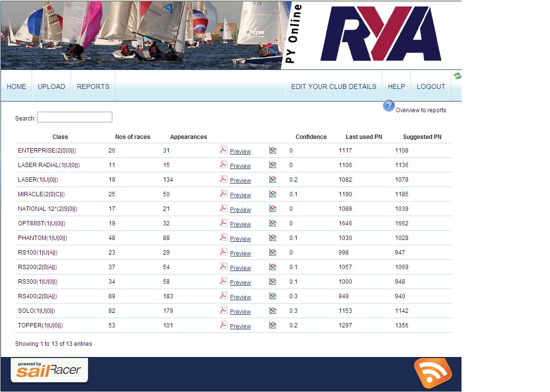Show chart icon for RS400 row
The image size is (550, 392).
[272, 296]
